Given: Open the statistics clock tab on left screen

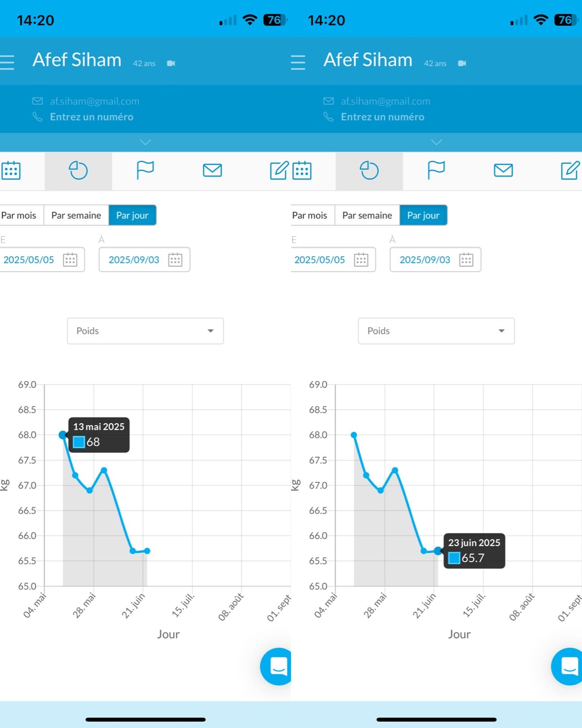Looking at the screenshot, I should click(78, 170).
